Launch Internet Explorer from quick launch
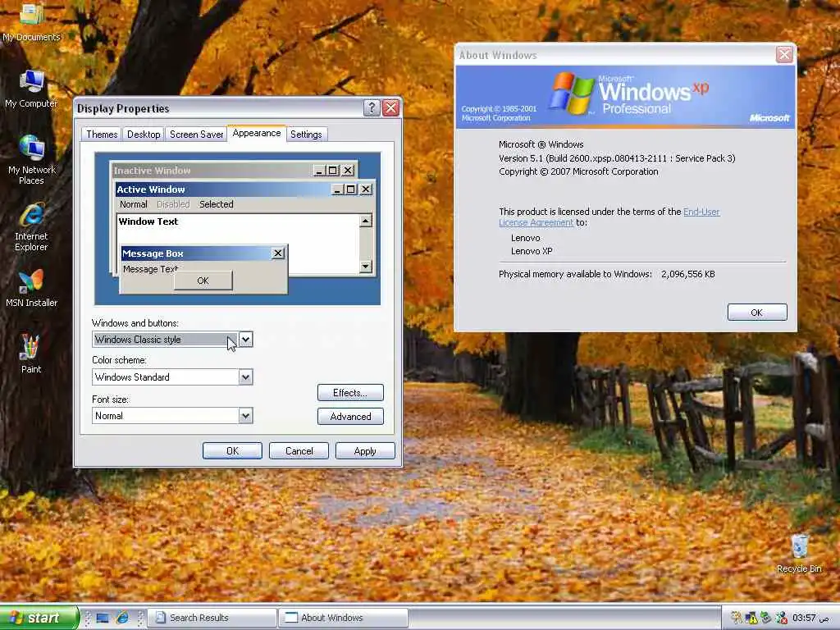840x630 pixels. click(x=121, y=618)
